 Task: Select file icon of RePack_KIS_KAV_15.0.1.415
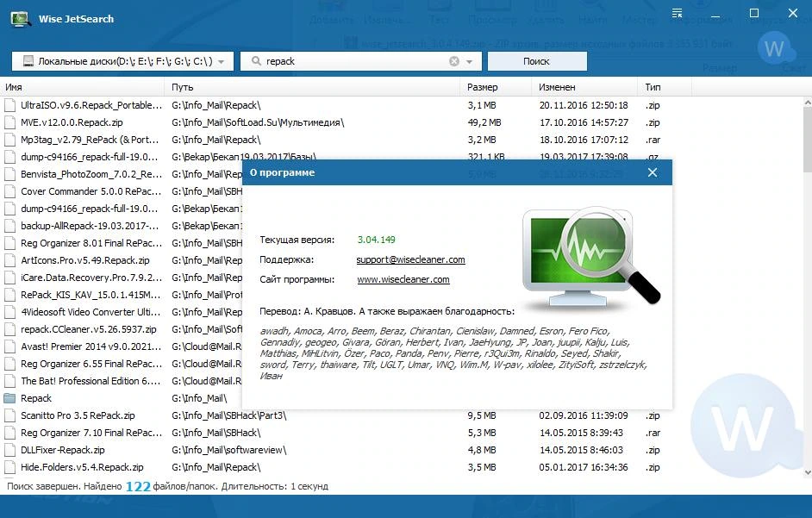9,295
